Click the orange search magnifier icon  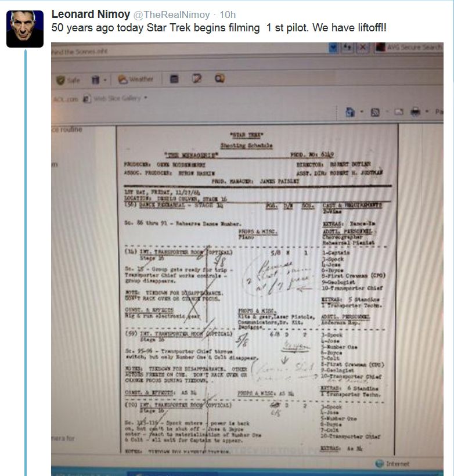(x=219, y=78)
